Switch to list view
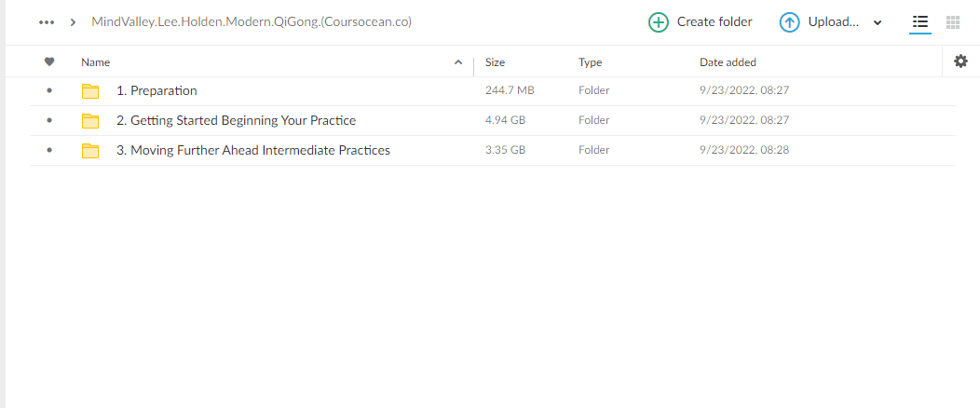 (x=920, y=22)
